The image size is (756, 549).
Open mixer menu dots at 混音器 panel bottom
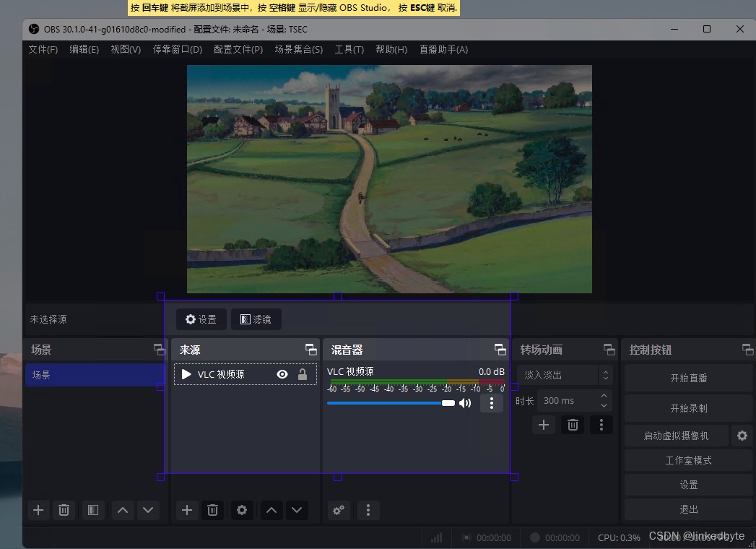pos(368,510)
